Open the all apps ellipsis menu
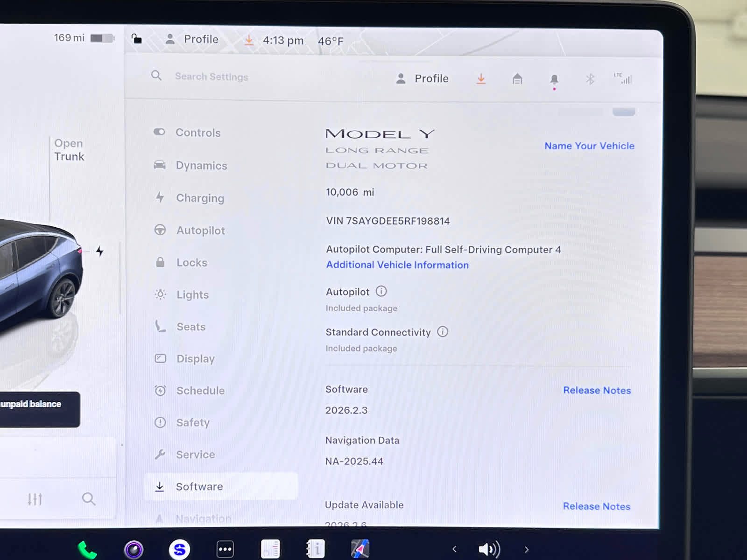Viewport: 747px width, 560px height. 225,549
